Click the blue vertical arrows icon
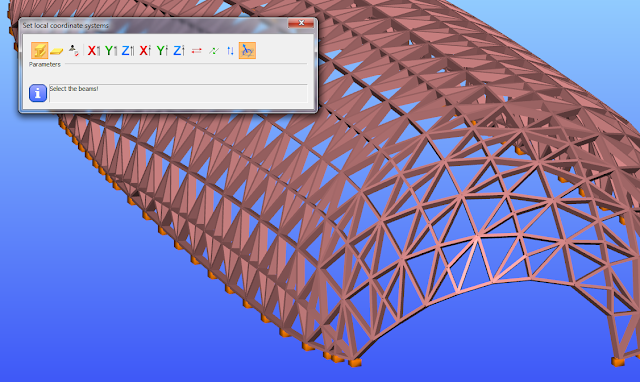640x382 pixels. coord(230,51)
